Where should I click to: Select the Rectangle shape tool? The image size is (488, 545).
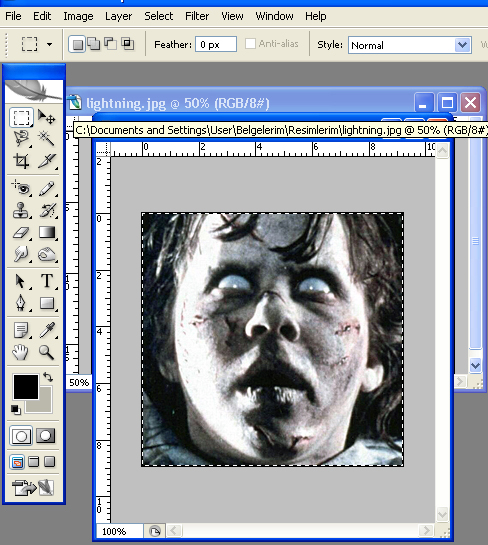[47, 303]
